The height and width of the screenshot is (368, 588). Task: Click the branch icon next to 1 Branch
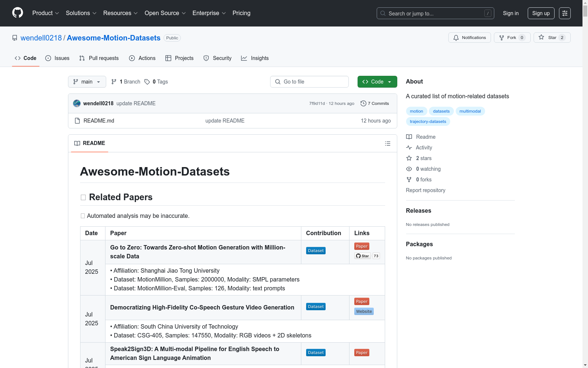click(114, 82)
